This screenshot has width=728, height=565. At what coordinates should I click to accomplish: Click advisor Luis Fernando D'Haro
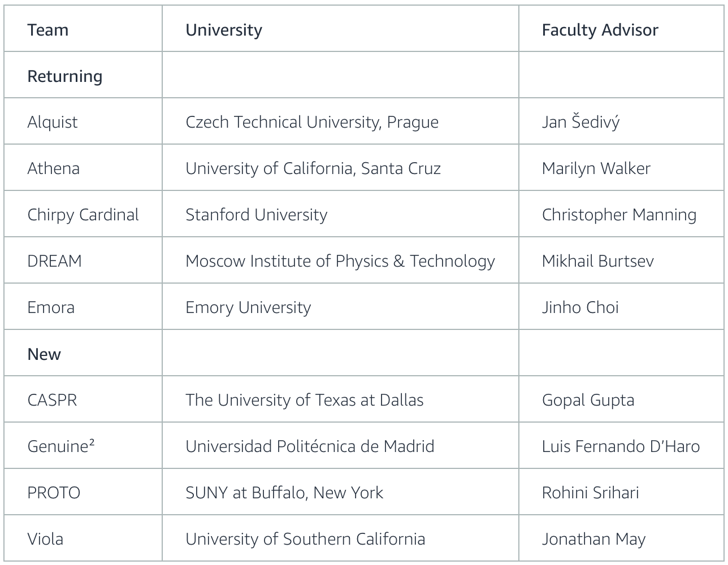pos(621,446)
